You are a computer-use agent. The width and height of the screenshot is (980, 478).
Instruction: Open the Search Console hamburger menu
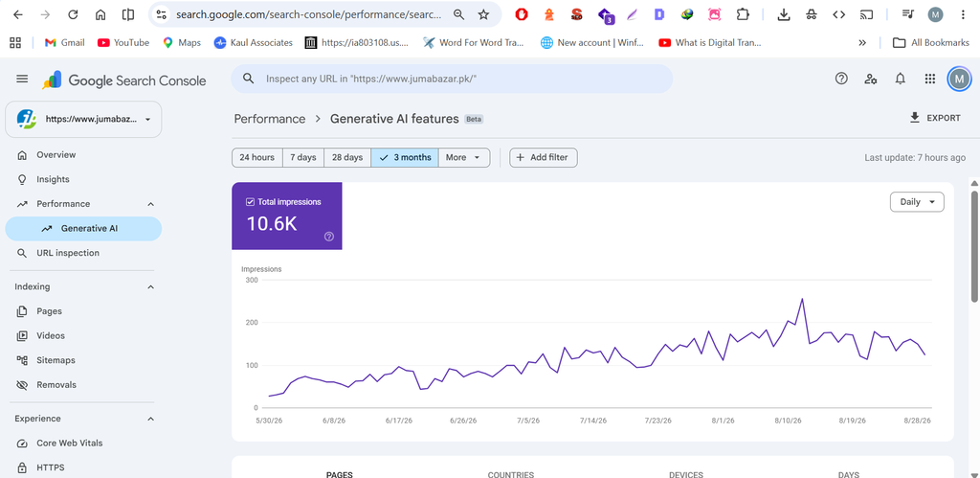tap(23, 79)
